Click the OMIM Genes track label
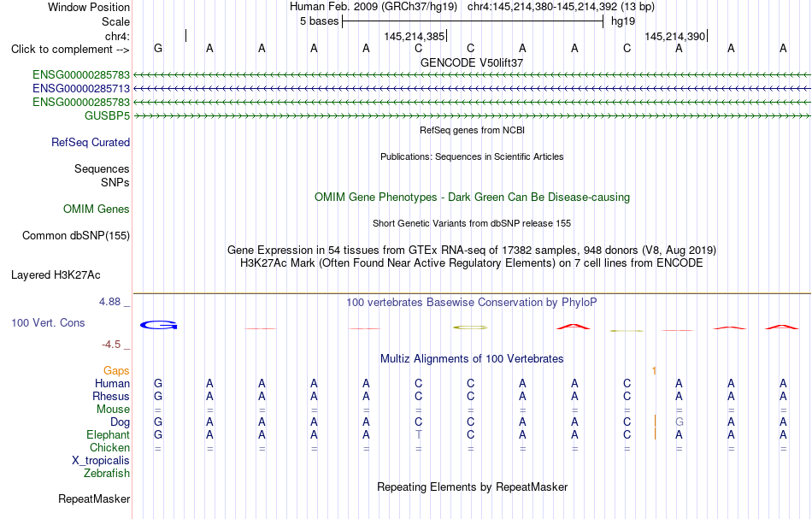Image resolution: width=812 pixels, height=519 pixels. [97, 209]
